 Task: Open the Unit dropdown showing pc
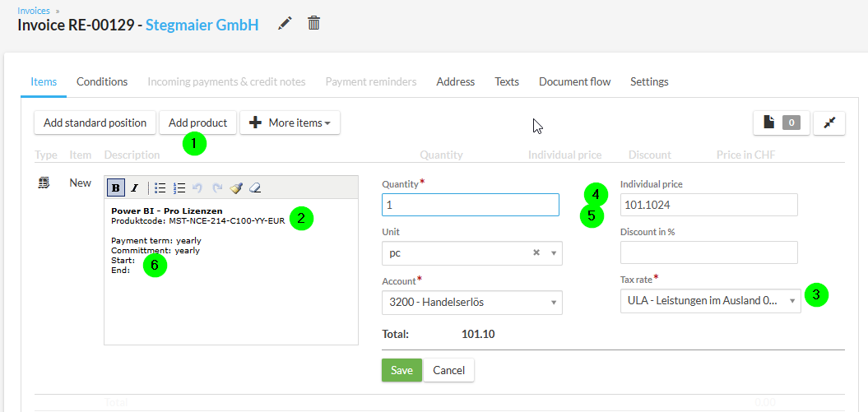coord(472,252)
